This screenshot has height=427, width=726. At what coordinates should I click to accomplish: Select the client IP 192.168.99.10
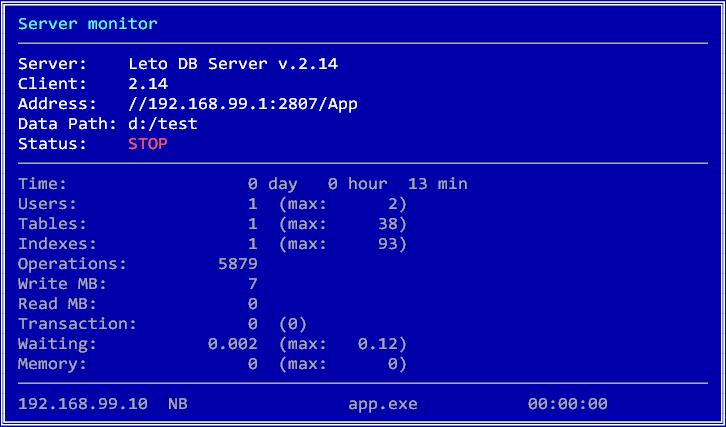click(82, 404)
